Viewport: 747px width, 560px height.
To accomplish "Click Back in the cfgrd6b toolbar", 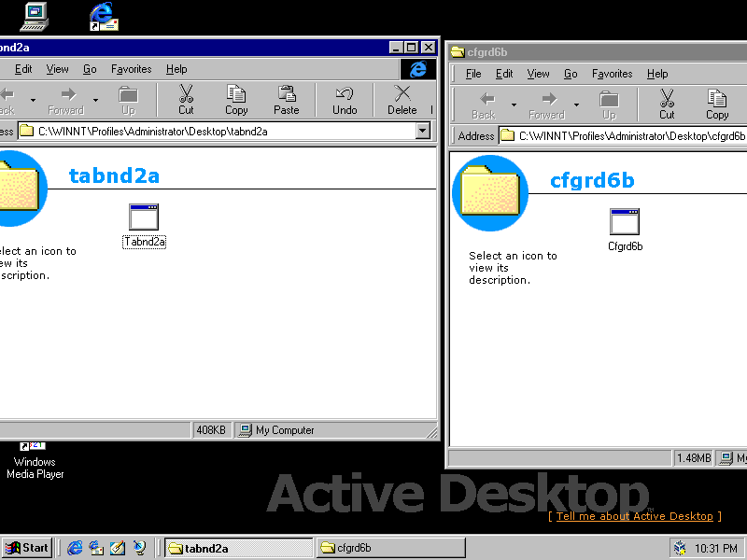I will point(484,105).
